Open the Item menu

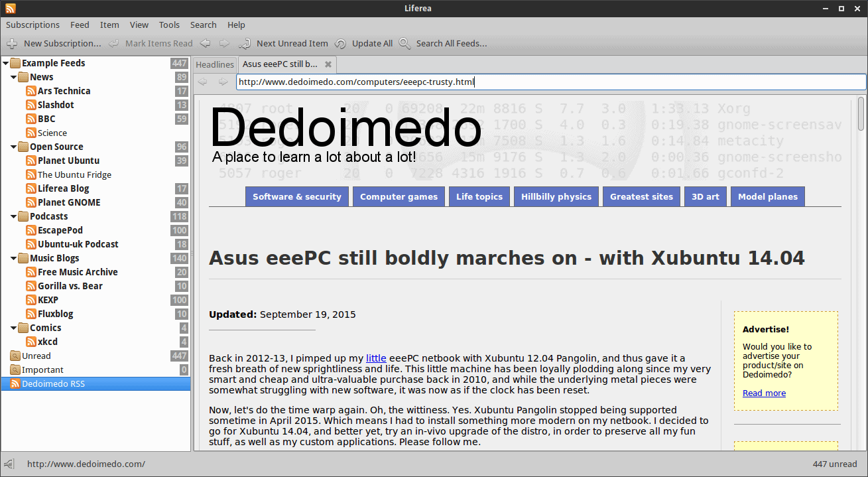click(x=109, y=25)
